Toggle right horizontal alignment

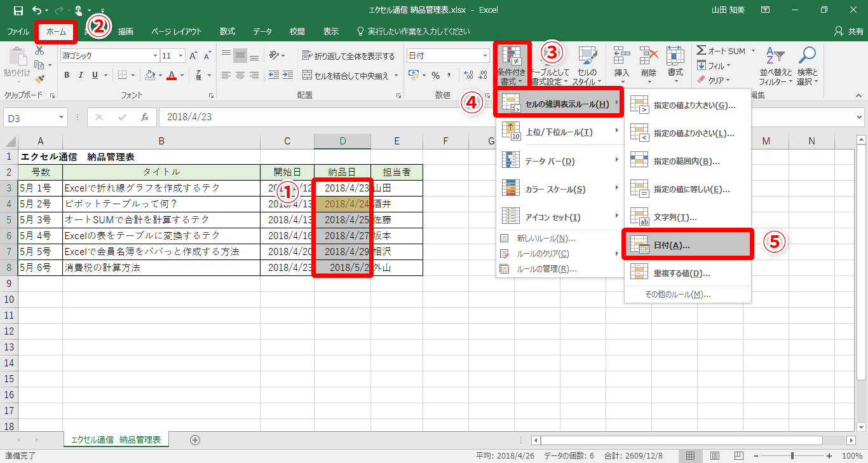tap(254, 75)
